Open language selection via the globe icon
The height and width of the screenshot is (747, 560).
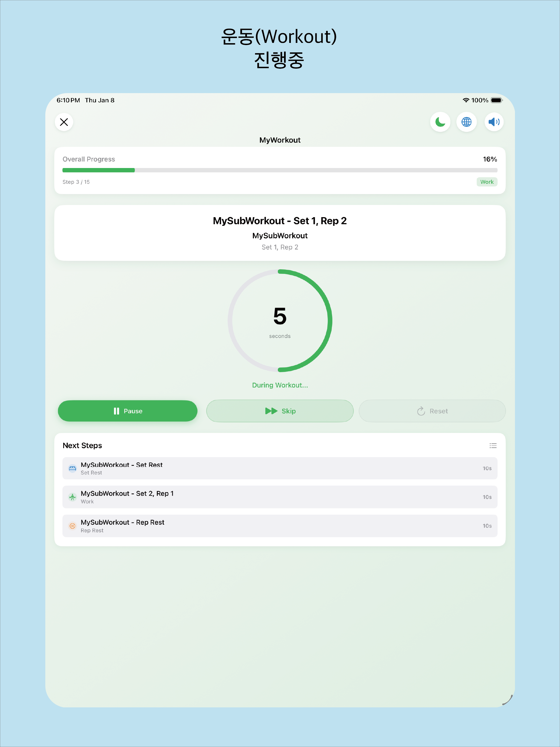click(x=466, y=122)
